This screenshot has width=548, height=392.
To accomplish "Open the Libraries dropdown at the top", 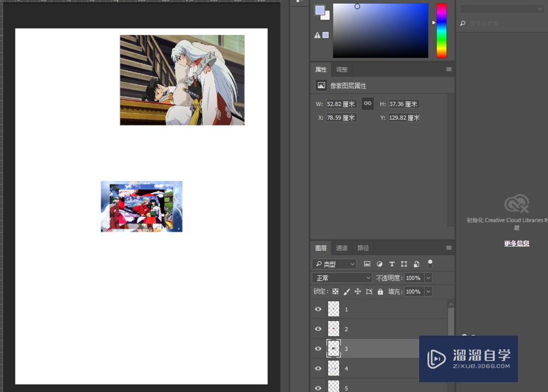I will 501,9.
